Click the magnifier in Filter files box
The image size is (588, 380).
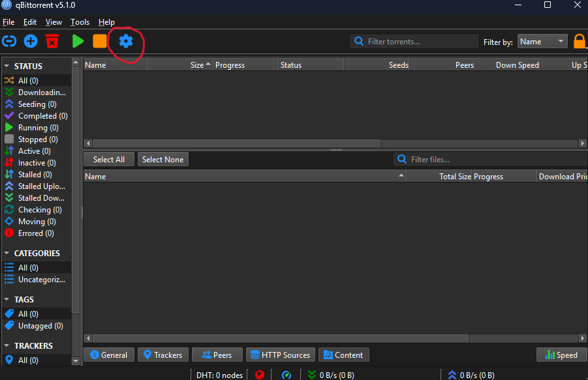pos(401,159)
